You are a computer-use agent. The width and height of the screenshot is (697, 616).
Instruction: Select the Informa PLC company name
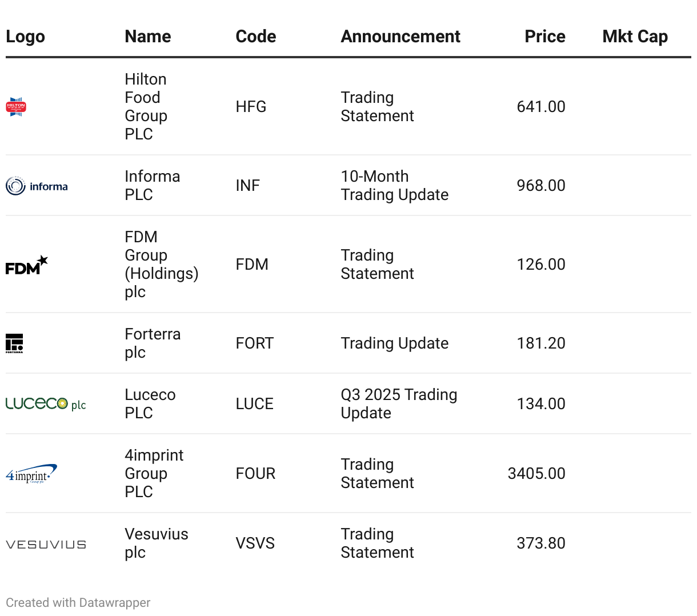tap(152, 186)
